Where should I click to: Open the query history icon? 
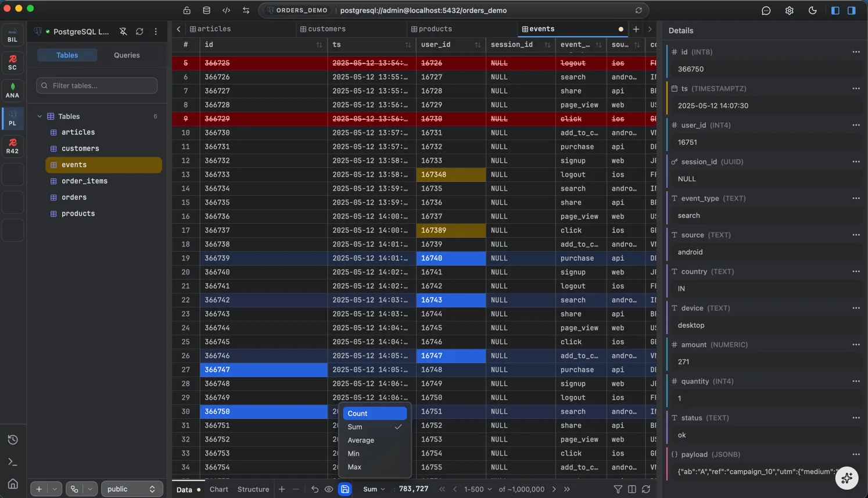coord(13,440)
